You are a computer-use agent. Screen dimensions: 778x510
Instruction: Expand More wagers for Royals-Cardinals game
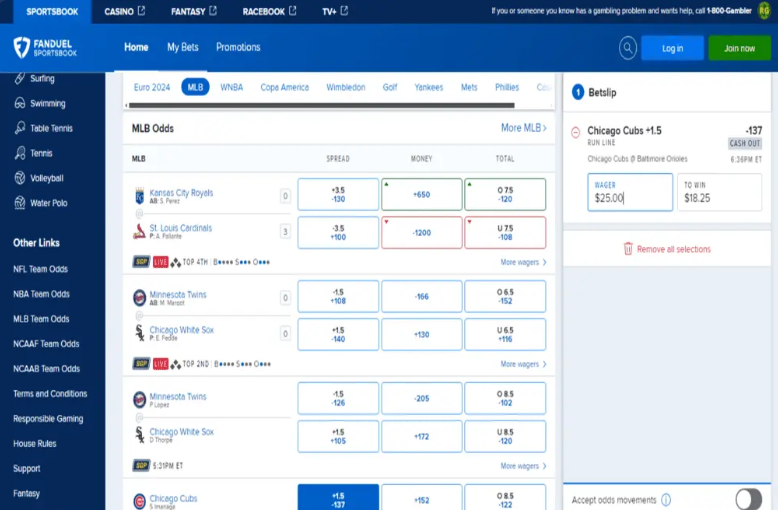[x=523, y=262]
